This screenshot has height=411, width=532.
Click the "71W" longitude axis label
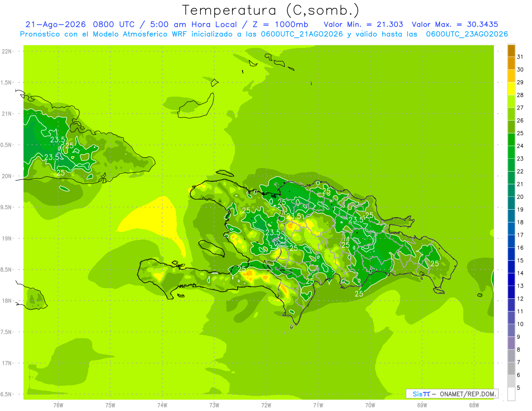point(318,405)
